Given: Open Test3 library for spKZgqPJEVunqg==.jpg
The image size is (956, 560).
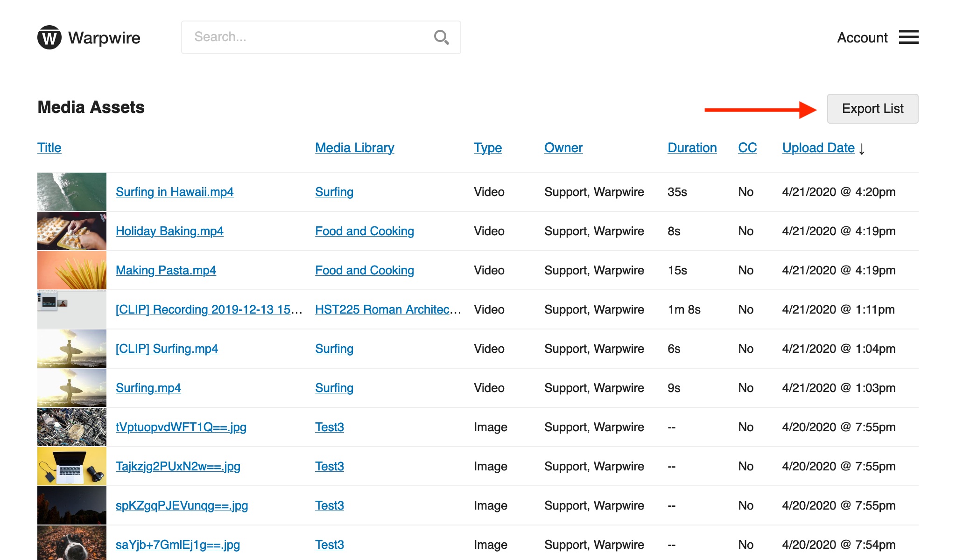Looking at the screenshot, I should 329,505.
